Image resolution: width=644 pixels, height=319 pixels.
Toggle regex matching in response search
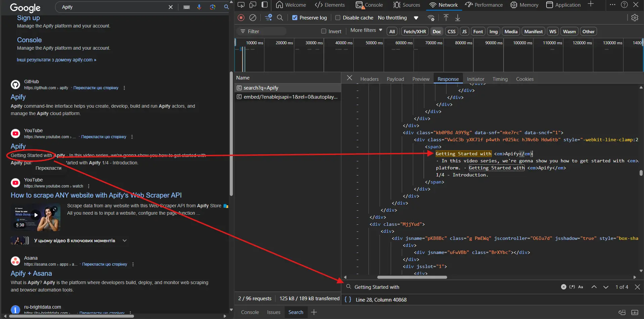tap(572, 287)
